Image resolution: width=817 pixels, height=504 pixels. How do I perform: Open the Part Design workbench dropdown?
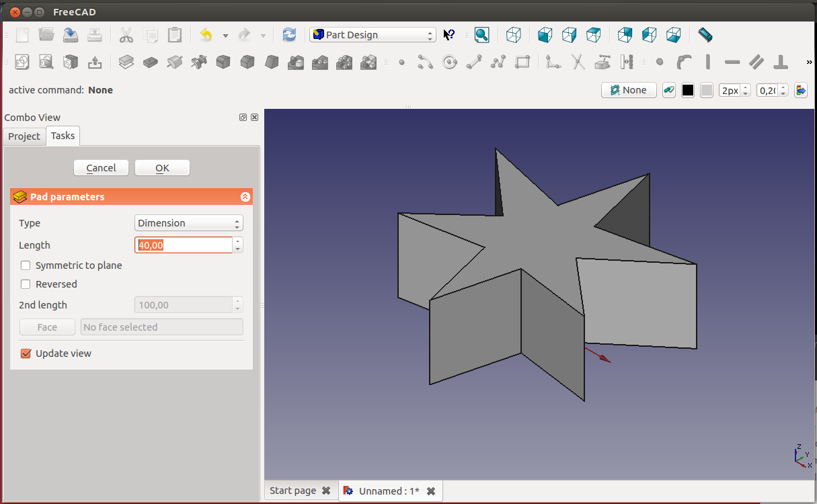tap(373, 35)
